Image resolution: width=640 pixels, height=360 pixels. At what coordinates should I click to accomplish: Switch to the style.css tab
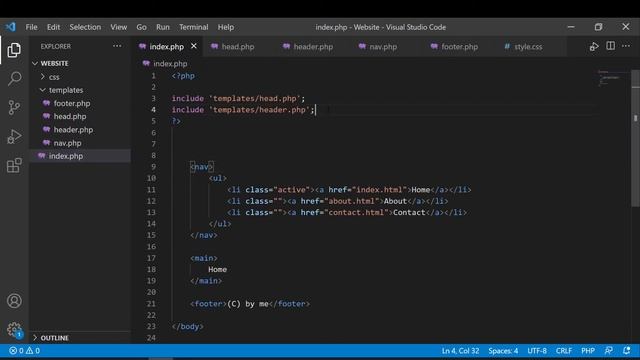tap(528, 47)
